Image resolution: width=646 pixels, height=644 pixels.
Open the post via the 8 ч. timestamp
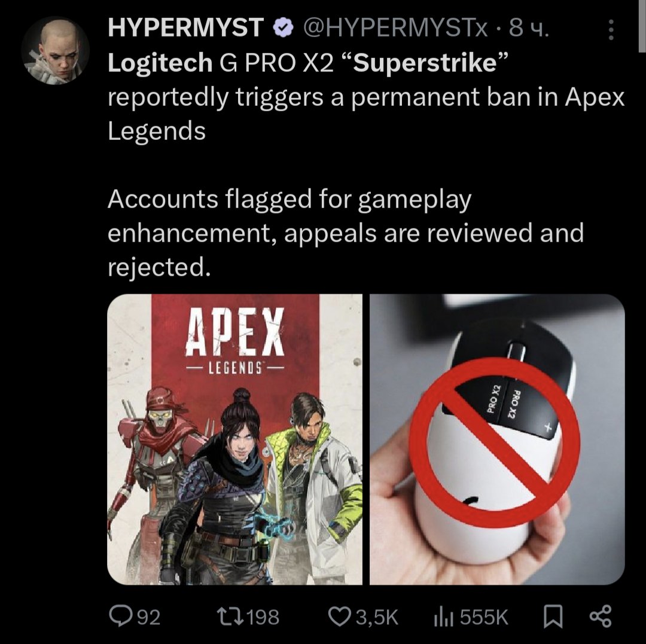529,29
